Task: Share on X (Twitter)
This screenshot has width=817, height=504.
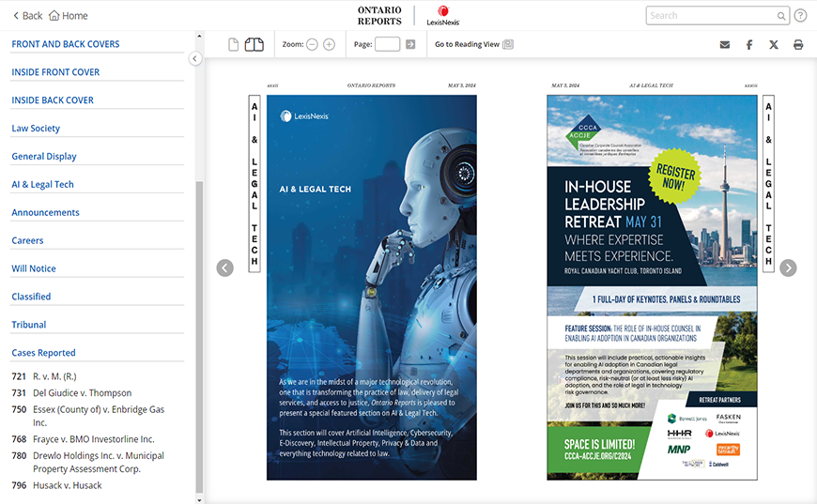Action: point(774,44)
